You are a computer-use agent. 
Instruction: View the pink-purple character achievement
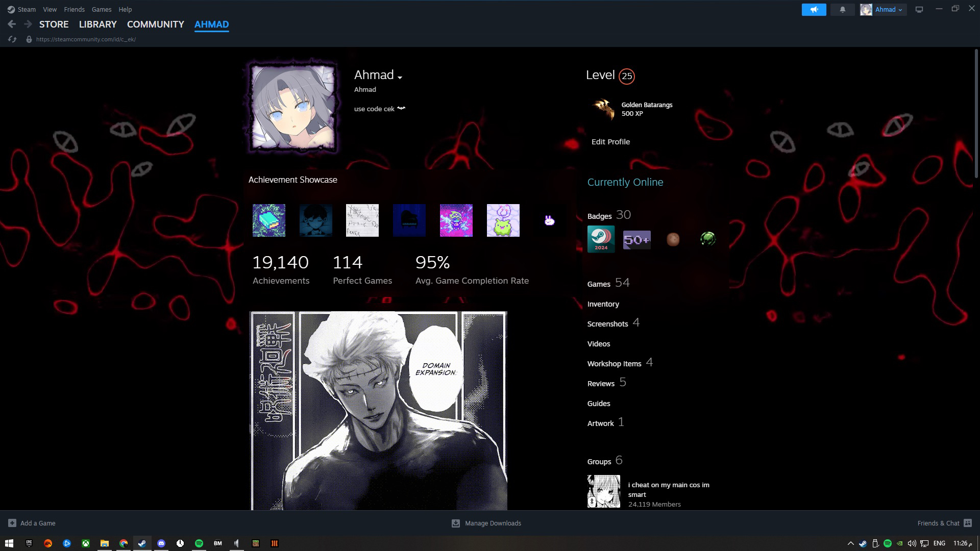click(456, 220)
